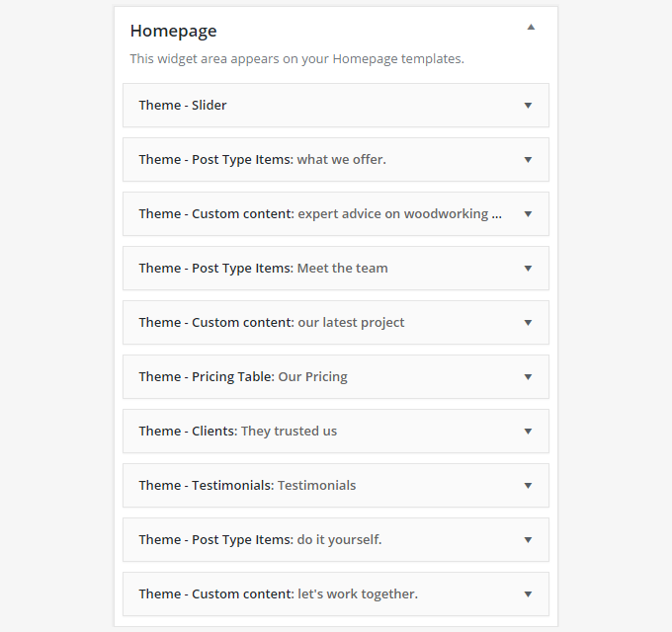
Task: Open the expert advice widget dropdown arrow
Action: 528,214
